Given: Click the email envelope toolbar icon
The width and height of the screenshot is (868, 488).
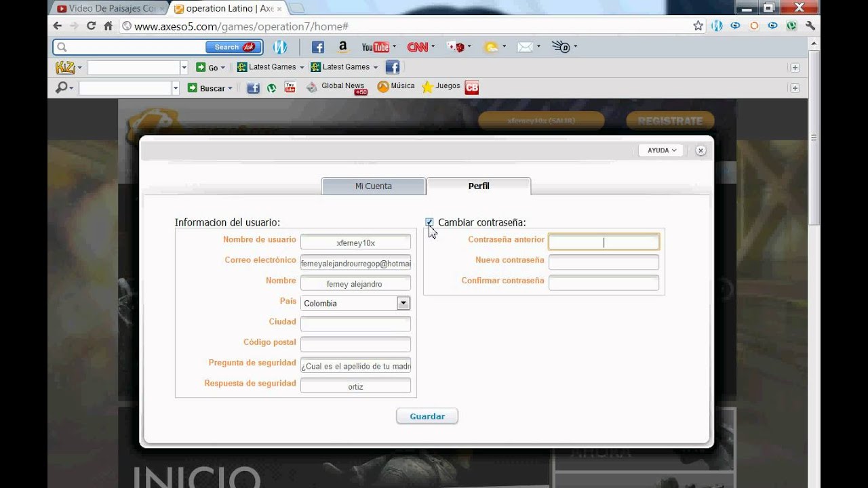Looking at the screenshot, I should click(x=525, y=47).
